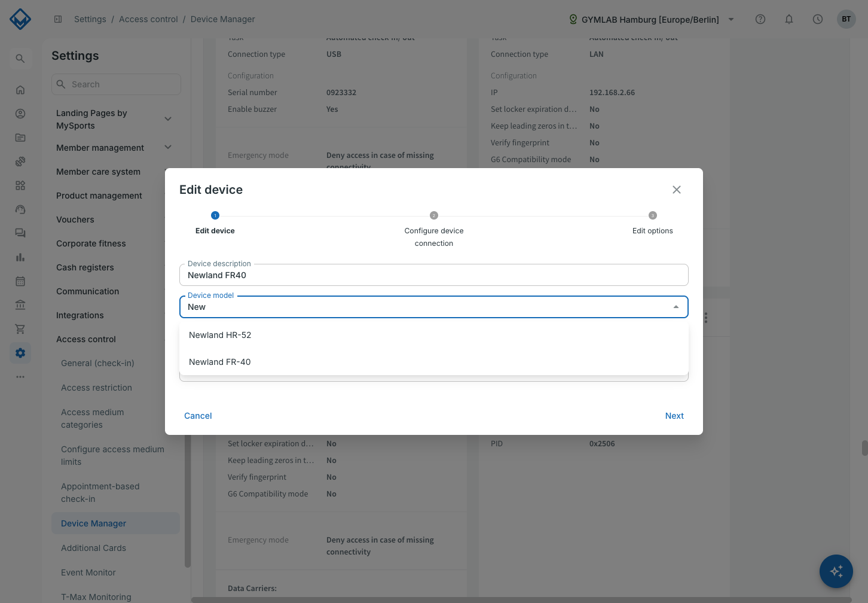Image resolution: width=868 pixels, height=603 pixels.
Task: Click the sparkle AI assistant floating button
Action: (836, 571)
